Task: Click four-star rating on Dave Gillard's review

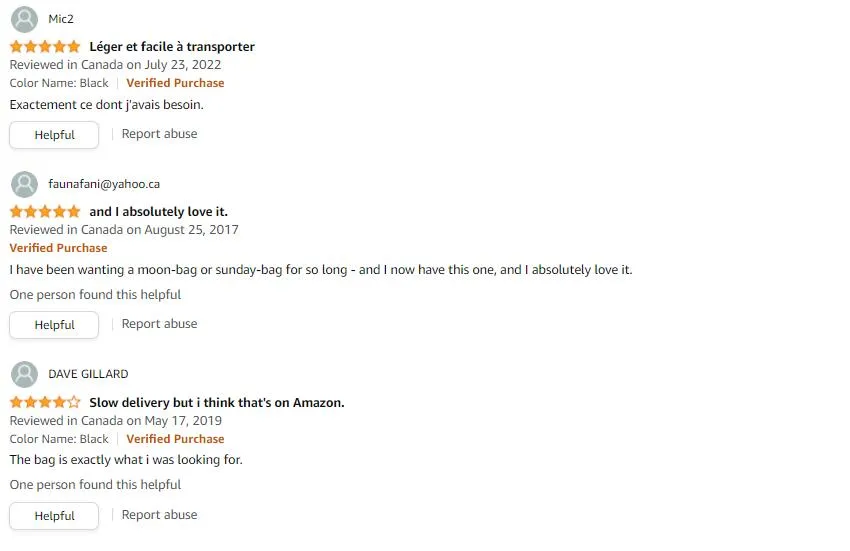Action: (x=45, y=402)
